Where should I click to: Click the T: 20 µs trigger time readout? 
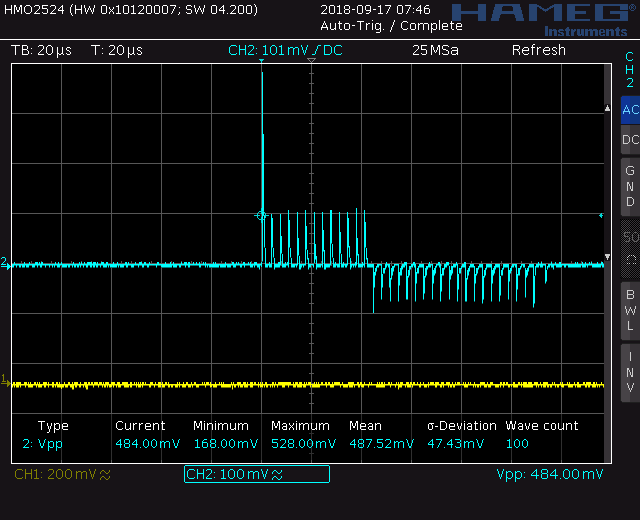click(117, 50)
